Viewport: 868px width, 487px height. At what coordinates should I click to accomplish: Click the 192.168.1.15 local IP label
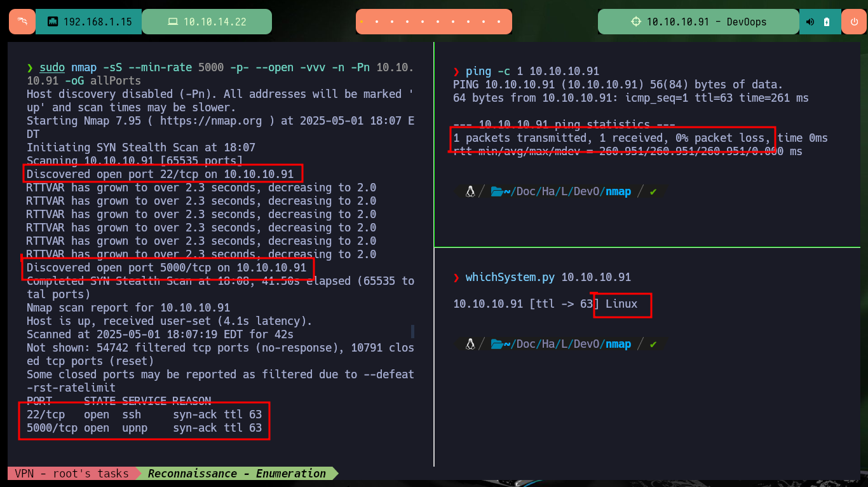click(x=98, y=22)
